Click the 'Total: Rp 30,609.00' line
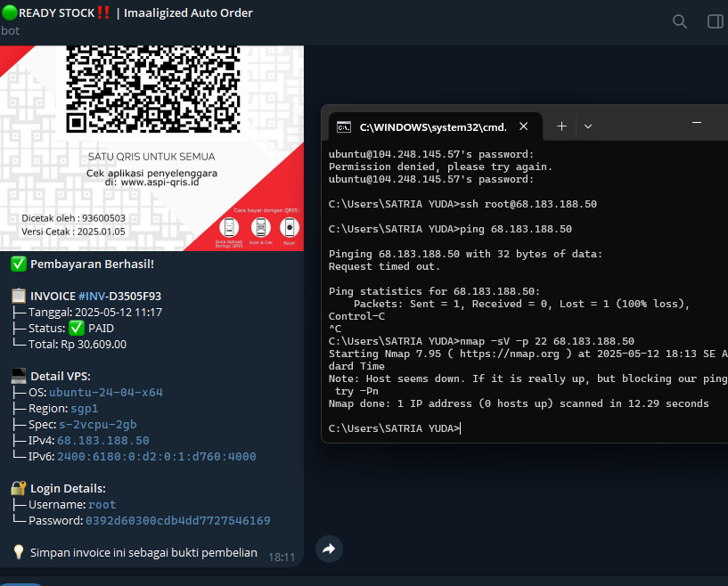 pyautogui.click(x=78, y=345)
